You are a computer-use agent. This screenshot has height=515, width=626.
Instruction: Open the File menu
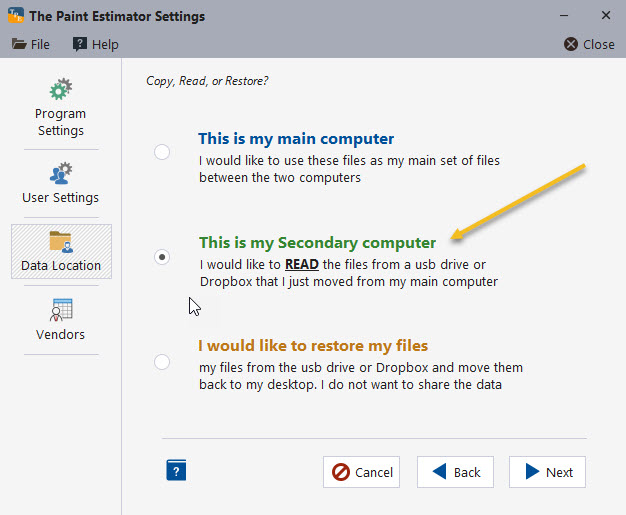click(x=31, y=44)
